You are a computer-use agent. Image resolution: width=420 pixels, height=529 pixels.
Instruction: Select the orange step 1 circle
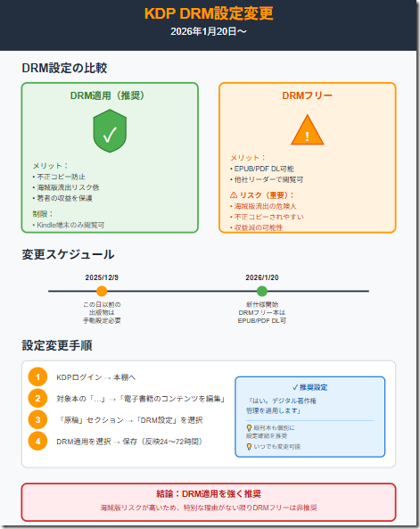[37, 376]
